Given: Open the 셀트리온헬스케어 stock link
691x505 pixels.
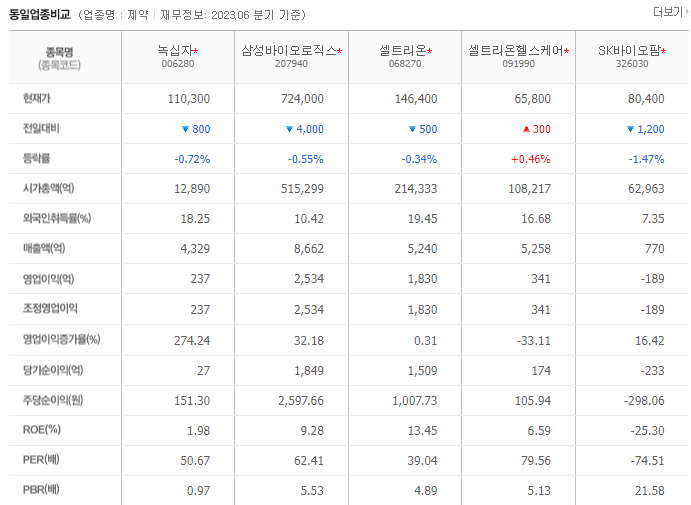Looking at the screenshot, I should [x=516, y=51].
